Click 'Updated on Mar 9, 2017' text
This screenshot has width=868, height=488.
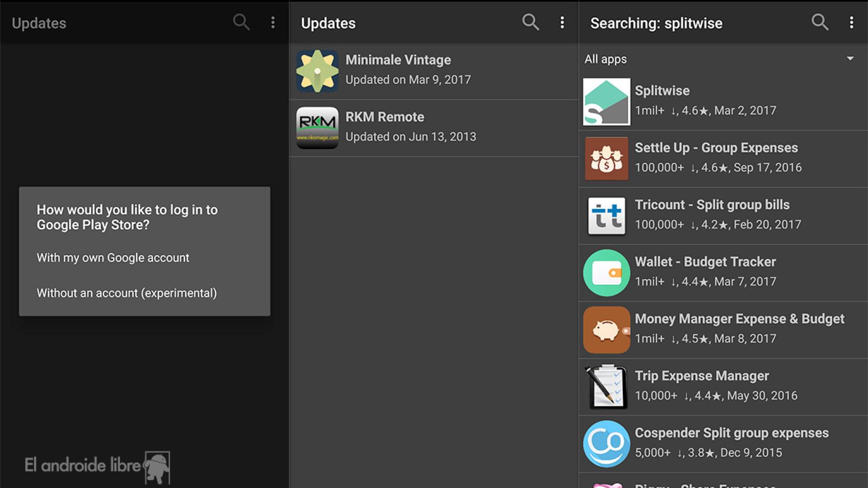(x=408, y=80)
